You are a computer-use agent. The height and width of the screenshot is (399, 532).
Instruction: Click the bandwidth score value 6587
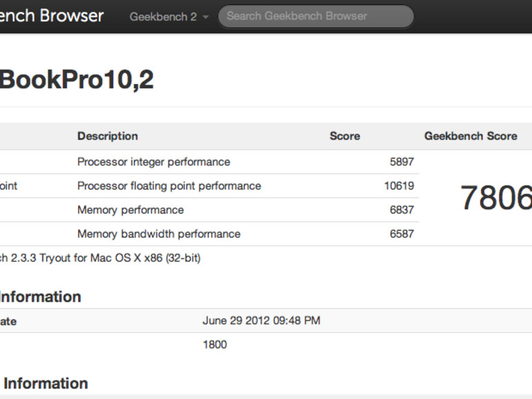401,234
